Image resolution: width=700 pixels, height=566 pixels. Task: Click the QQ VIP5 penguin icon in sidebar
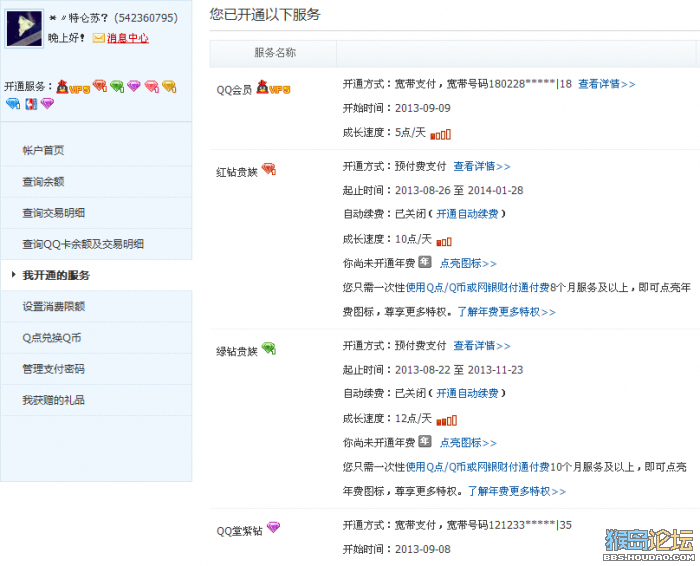[73, 86]
